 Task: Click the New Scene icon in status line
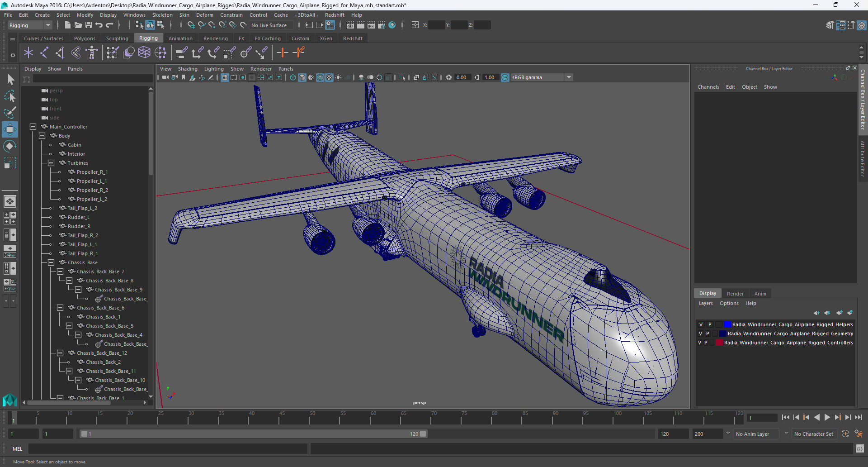click(67, 25)
